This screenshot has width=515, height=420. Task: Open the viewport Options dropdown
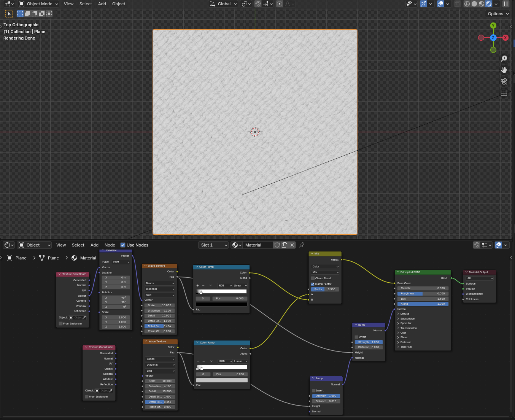coord(498,14)
